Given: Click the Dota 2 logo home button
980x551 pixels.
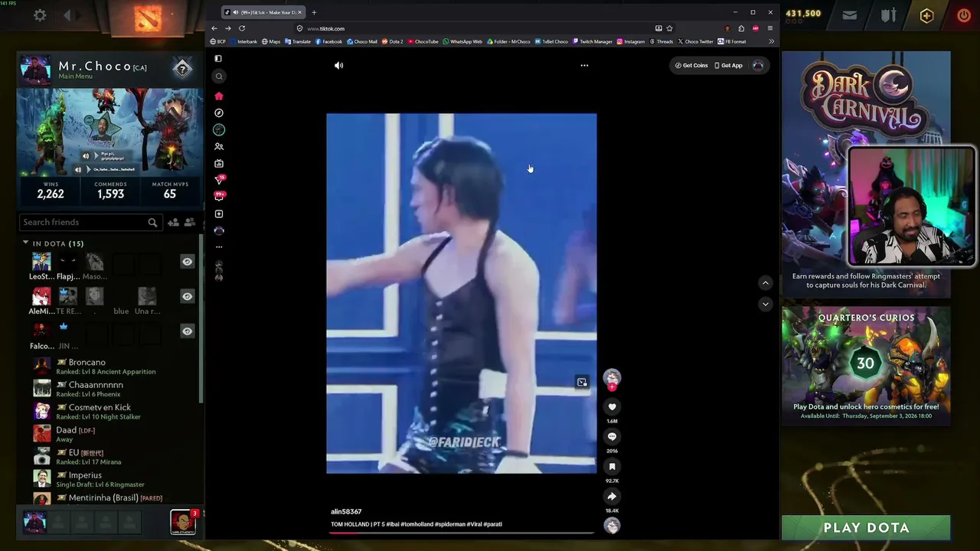Looking at the screenshot, I should tap(148, 17).
